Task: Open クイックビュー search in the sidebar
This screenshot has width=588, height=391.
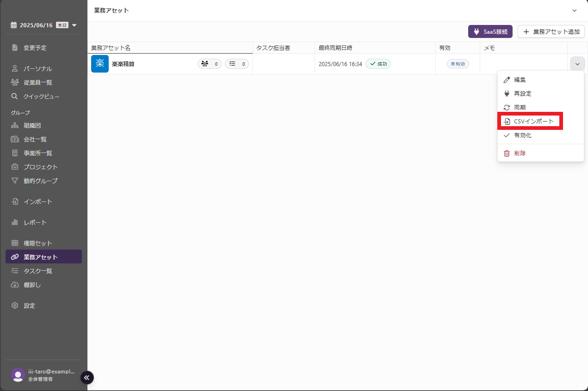Action: [41, 97]
